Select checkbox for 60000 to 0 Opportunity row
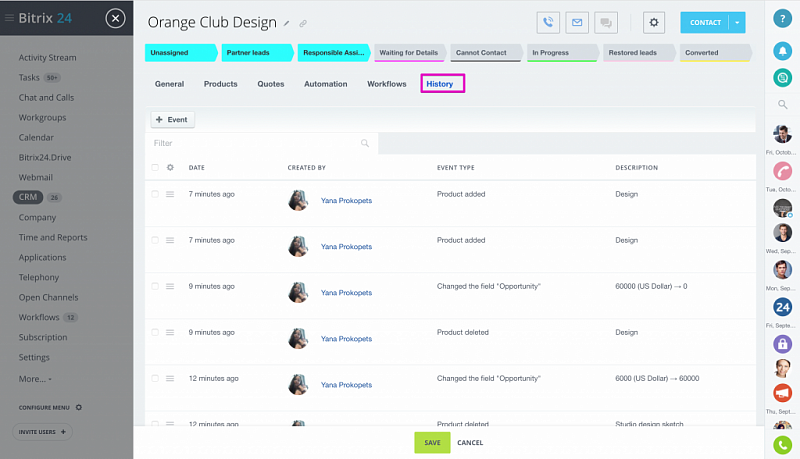This screenshot has width=800, height=459. [155, 286]
